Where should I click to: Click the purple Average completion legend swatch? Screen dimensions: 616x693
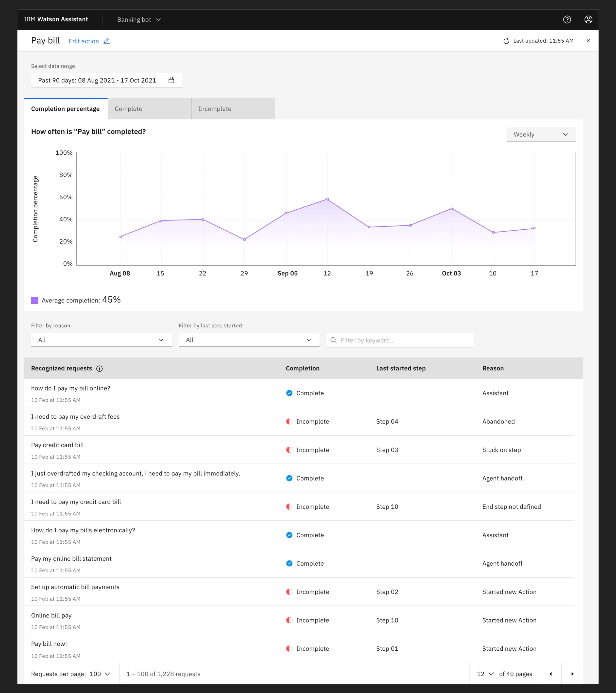click(34, 300)
